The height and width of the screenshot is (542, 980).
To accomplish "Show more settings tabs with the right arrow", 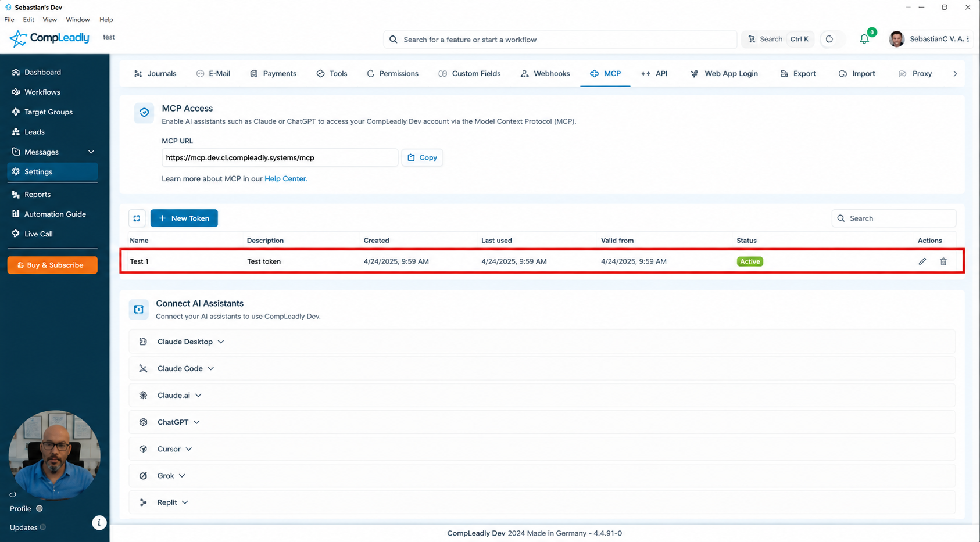I will pos(955,74).
